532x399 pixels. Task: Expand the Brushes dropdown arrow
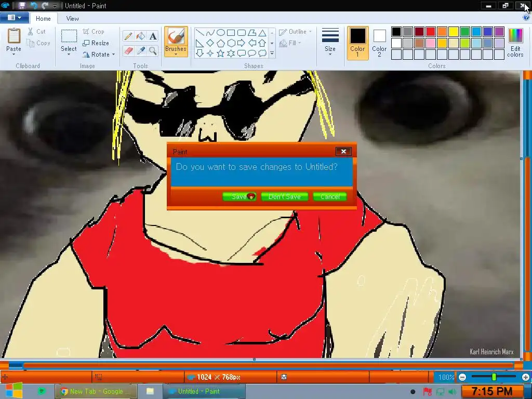click(x=176, y=55)
